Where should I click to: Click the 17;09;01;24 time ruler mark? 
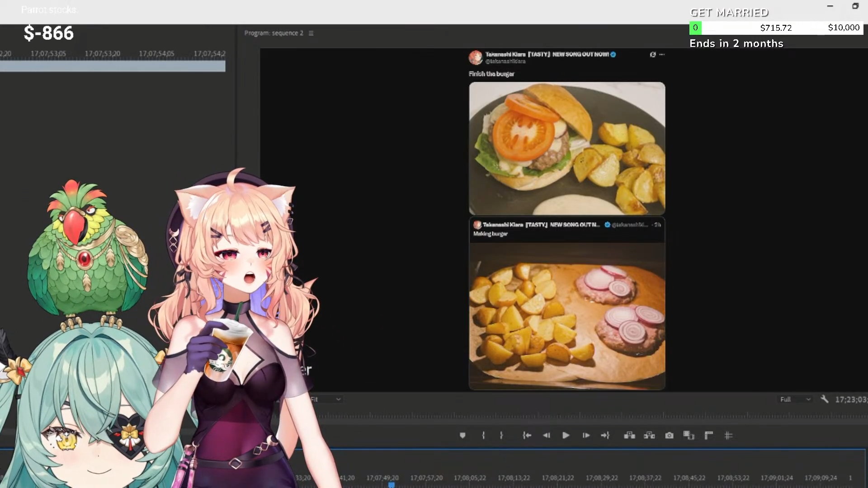point(777,478)
